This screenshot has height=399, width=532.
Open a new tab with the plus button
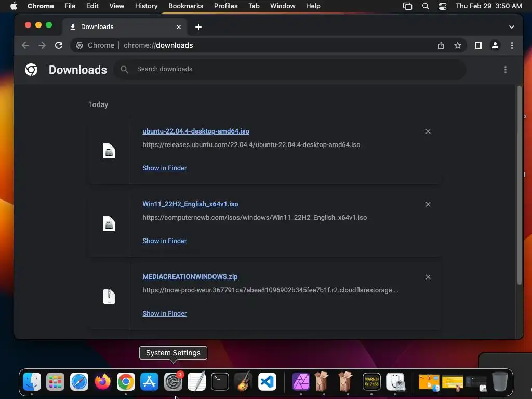[x=198, y=27]
